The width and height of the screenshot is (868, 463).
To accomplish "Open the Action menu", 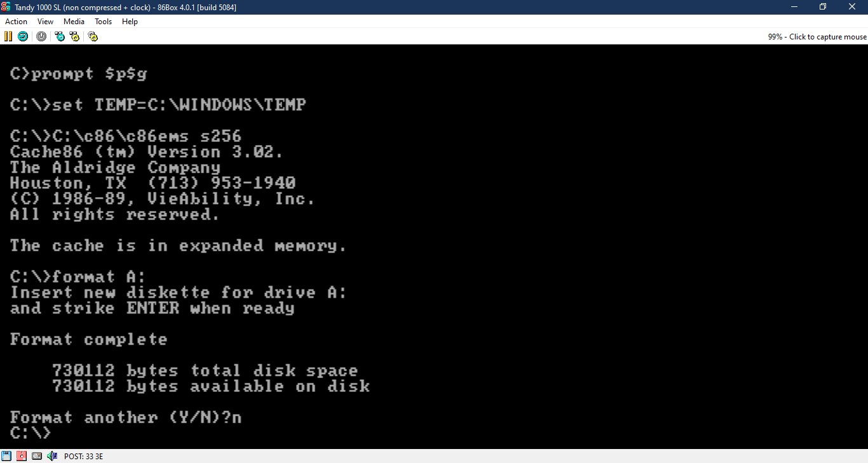I will [x=16, y=21].
